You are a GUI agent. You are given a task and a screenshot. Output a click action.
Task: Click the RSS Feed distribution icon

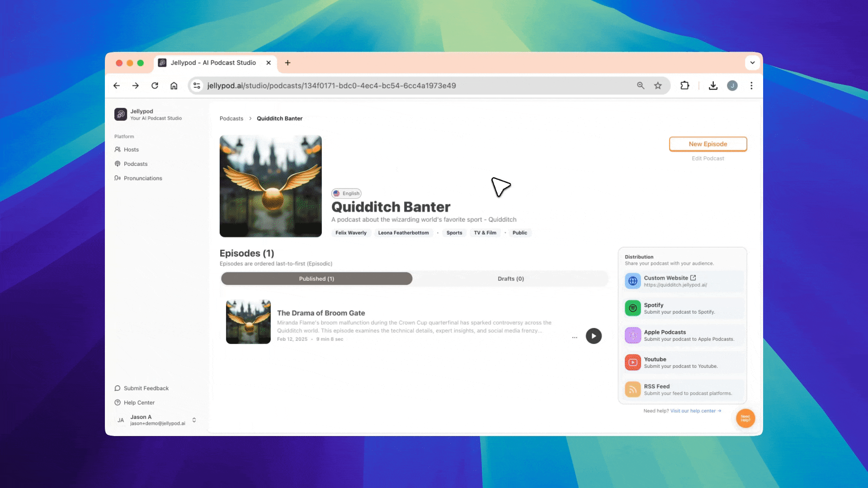[632, 389]
